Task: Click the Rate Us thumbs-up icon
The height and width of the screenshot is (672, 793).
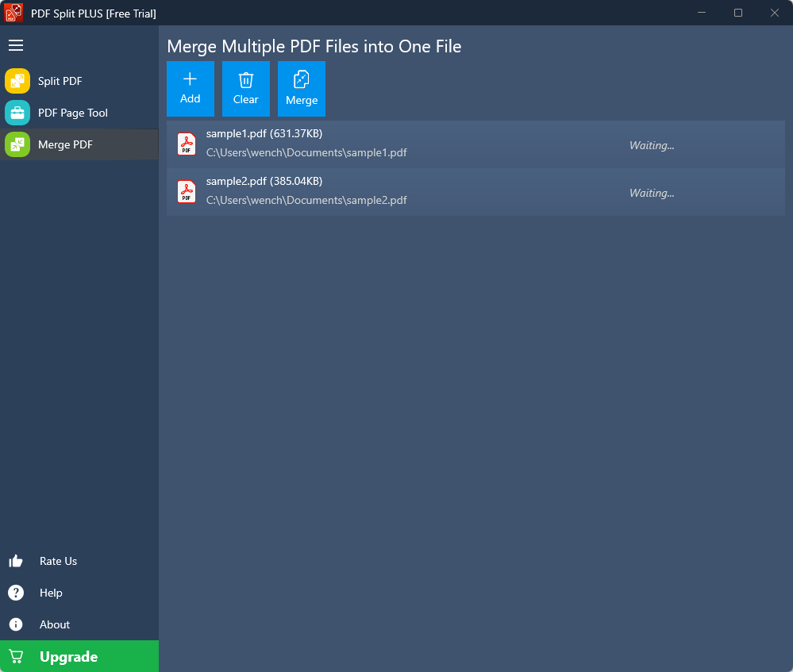Action: (16, 561)
